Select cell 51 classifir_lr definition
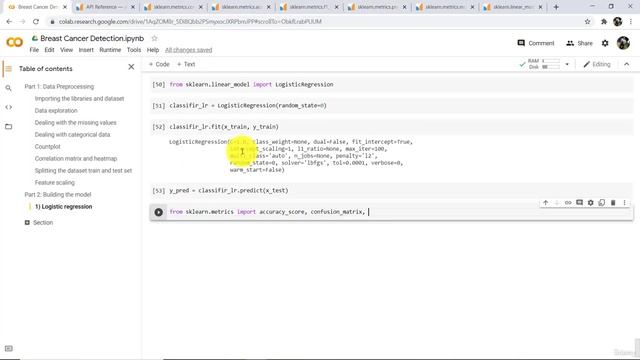The height and width of the screenshot is (360, 640). click(x=392, y=106)
